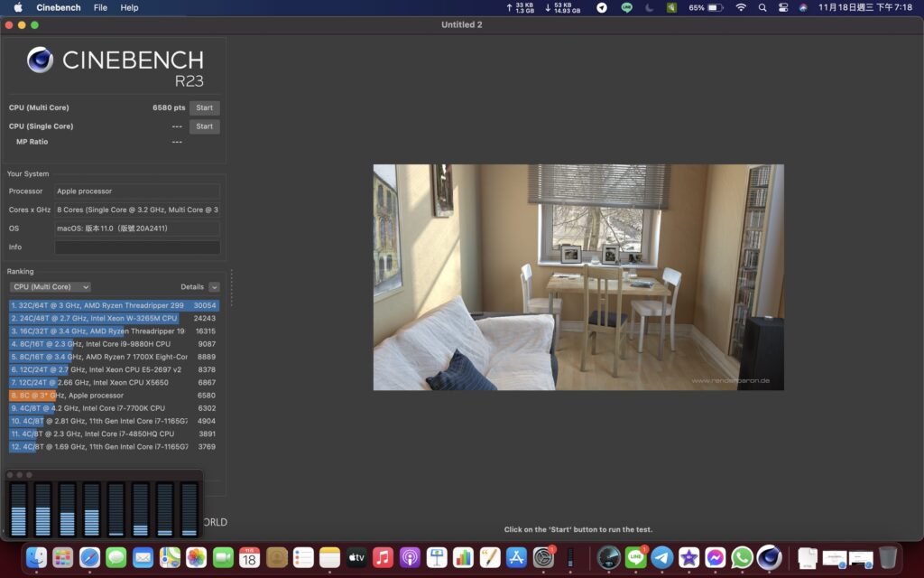Open LINE from the Dock
The width and height of the screenshot is (924, 578).
coord(635,557)
